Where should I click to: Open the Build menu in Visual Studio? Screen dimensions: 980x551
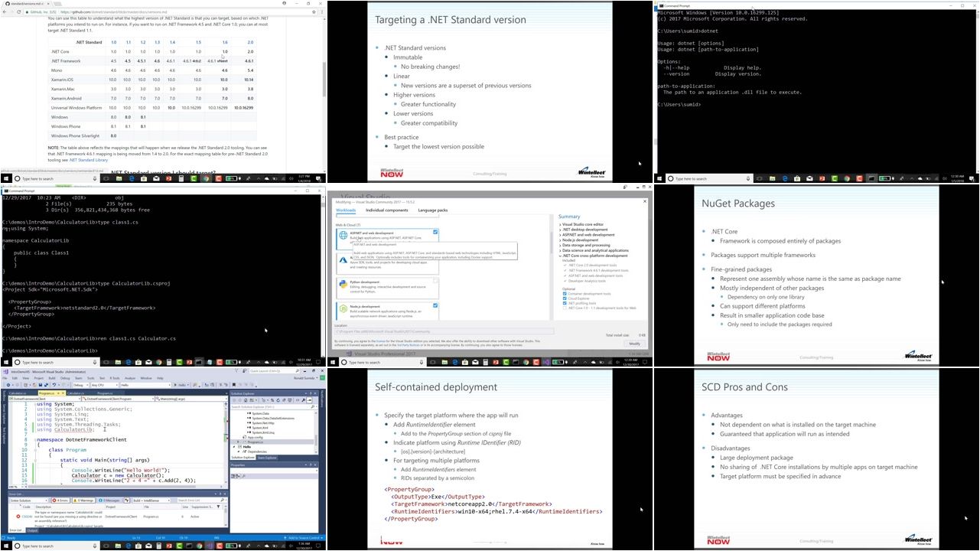coord(52,378)
